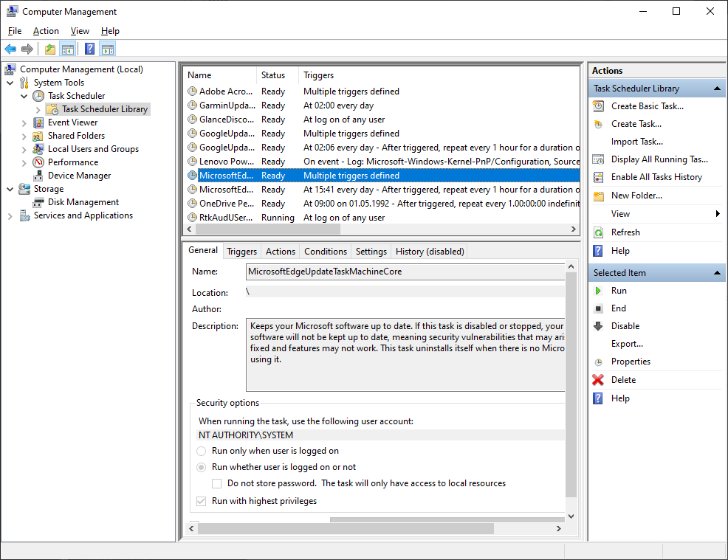The height and width of the screenshot is (560, 728).
Task: Select the OneDrive task row
Action: 227,204
